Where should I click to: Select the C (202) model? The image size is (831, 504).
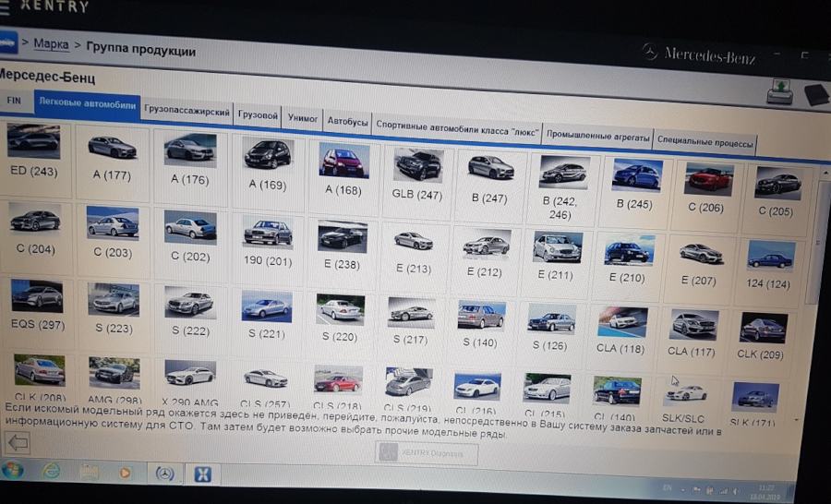coord(190,236)
